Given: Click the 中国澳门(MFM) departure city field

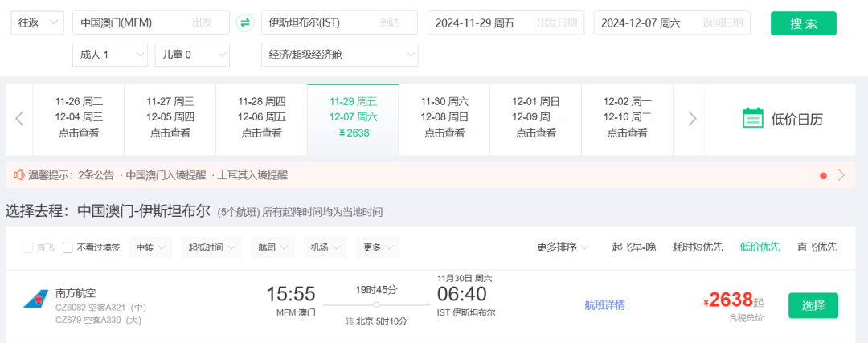Looking at the screenshot, I should point(150,23).
